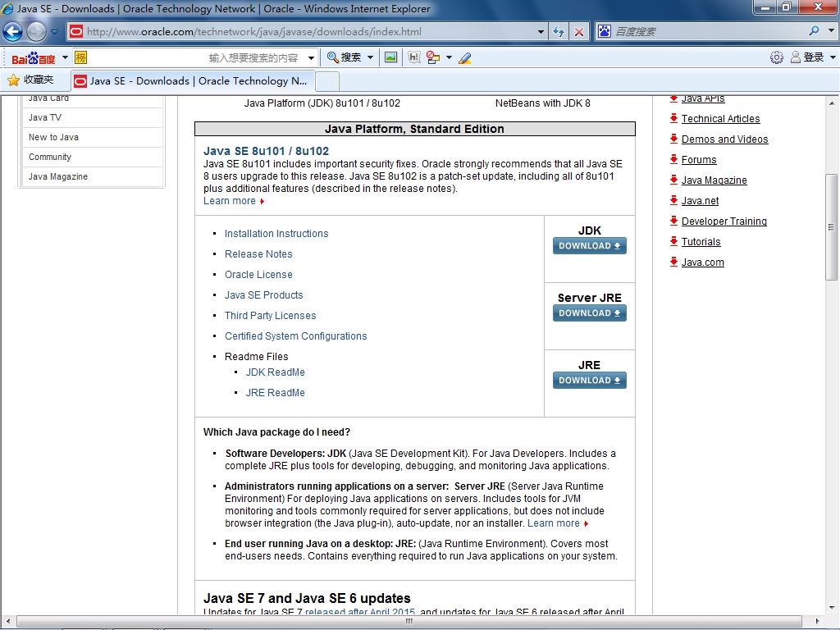Open Oracle License link
Screen dimensions: 840x630
tap(258, 274)
